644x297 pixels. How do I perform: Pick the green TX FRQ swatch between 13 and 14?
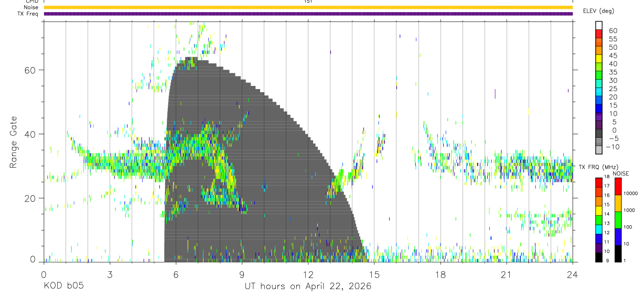(599, 219)
